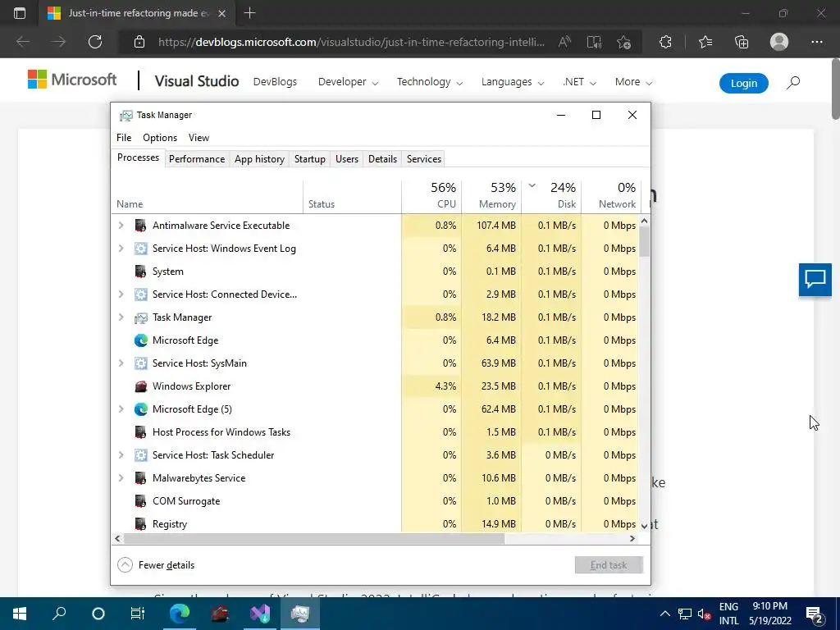Open Task Manager View menu
The image size is (840, 630).
199,138
